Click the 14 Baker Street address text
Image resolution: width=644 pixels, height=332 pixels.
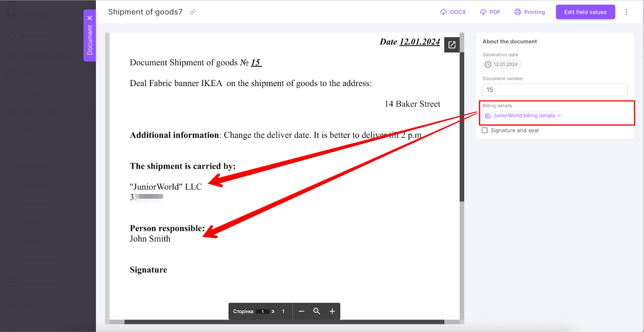click(412, 104)
